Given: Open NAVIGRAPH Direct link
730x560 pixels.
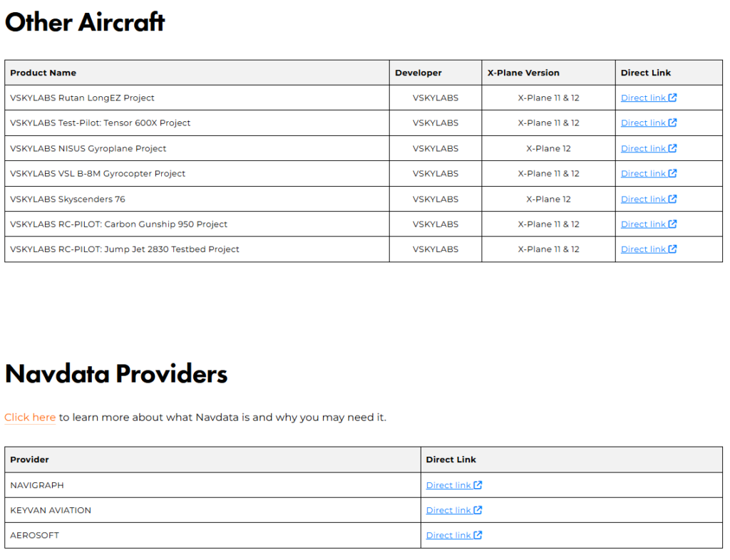Looking at the screenshot, I should [454, 485].
